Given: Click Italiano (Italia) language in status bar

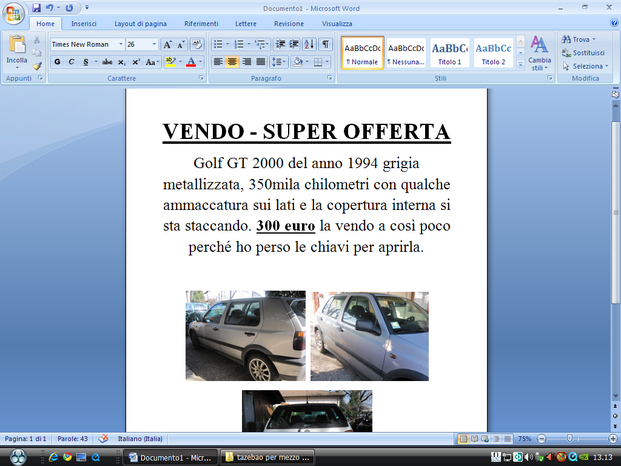Looking at the screenshot, I should pyautogui.click(x=140, y=439).
